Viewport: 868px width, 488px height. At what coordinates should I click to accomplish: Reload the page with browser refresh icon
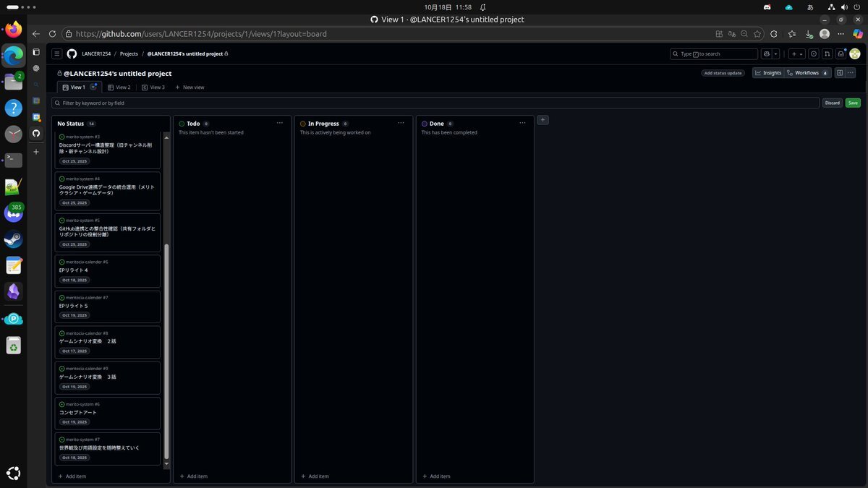52,34
